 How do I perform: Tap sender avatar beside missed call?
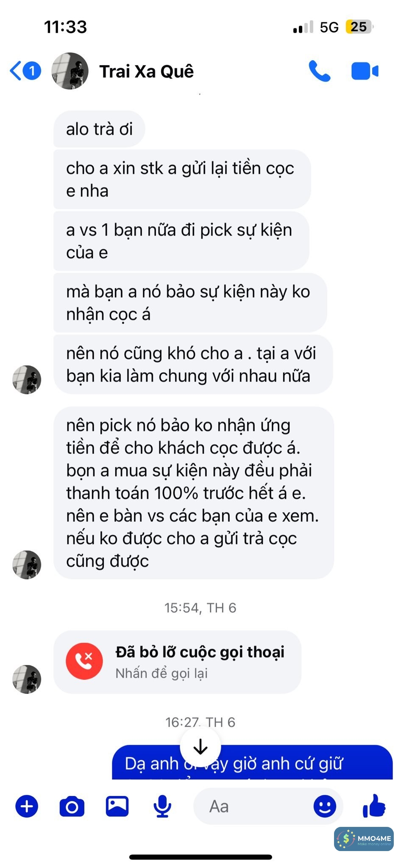click(27, 679)
